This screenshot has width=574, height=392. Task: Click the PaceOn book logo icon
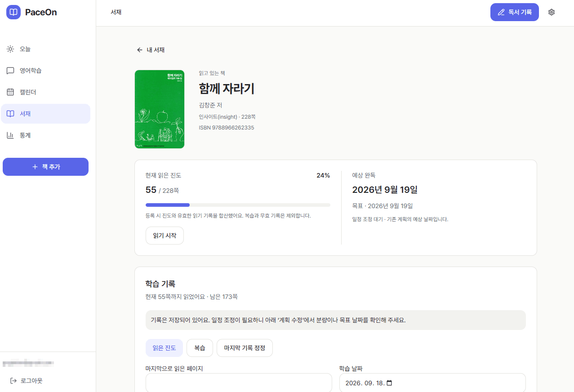coord(13,12)
